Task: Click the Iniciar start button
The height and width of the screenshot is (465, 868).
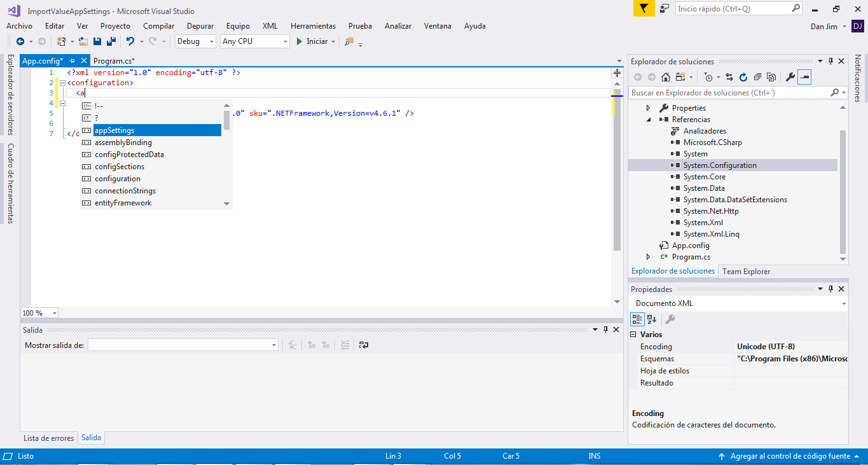Action: (x=312, y=41)
